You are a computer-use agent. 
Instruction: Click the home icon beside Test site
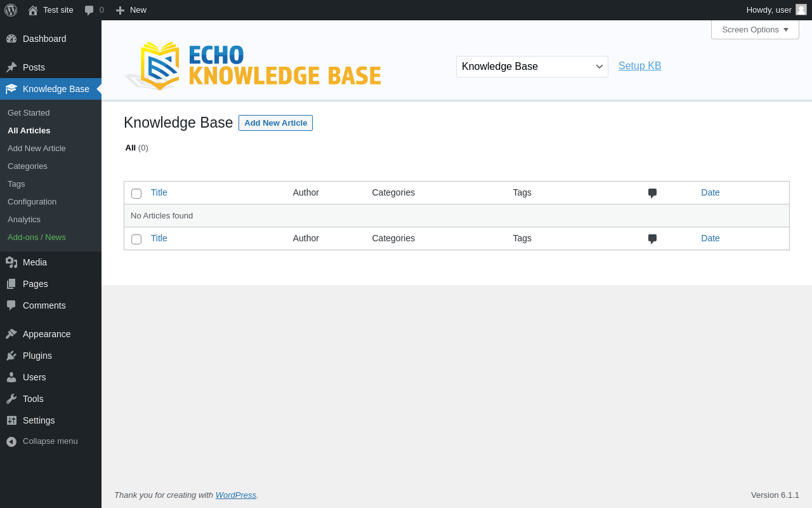click(33, 10)
